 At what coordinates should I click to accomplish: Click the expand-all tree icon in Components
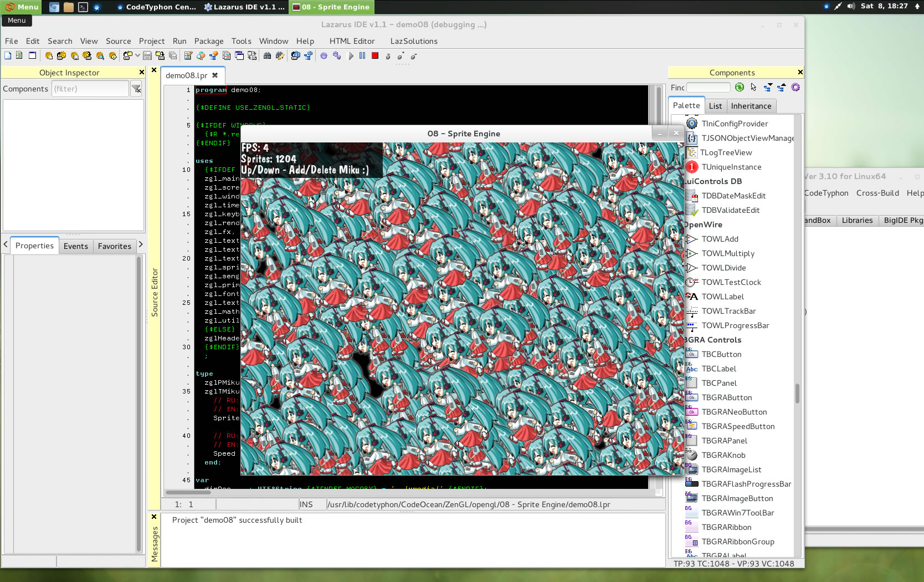pos(768,87)
